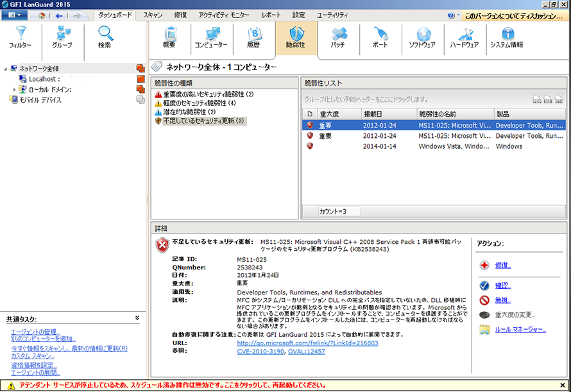Switch to the レポート tab
Viewport: 571px width, 392px height.
271,15
